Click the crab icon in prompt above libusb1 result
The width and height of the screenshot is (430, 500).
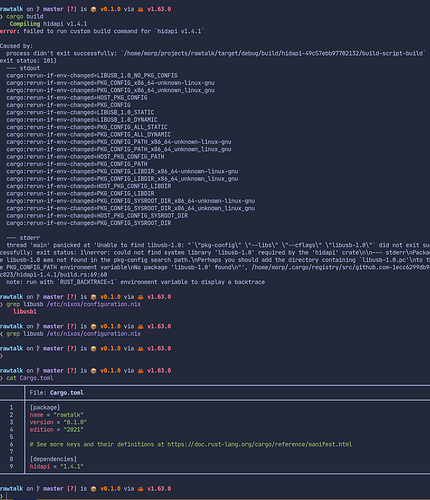tap(141, 297)
